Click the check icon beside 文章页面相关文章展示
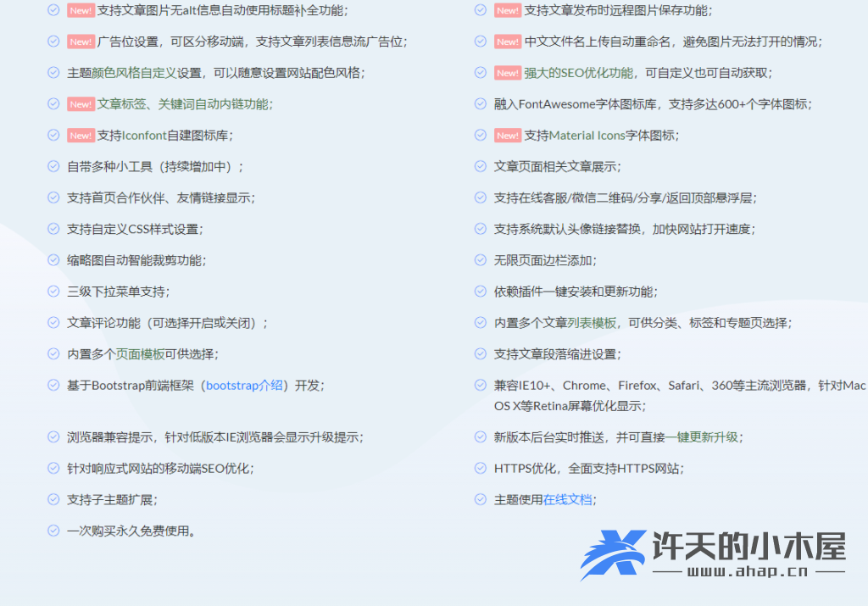This screenshot has height=606, width=868. click(x=481, y=167)
